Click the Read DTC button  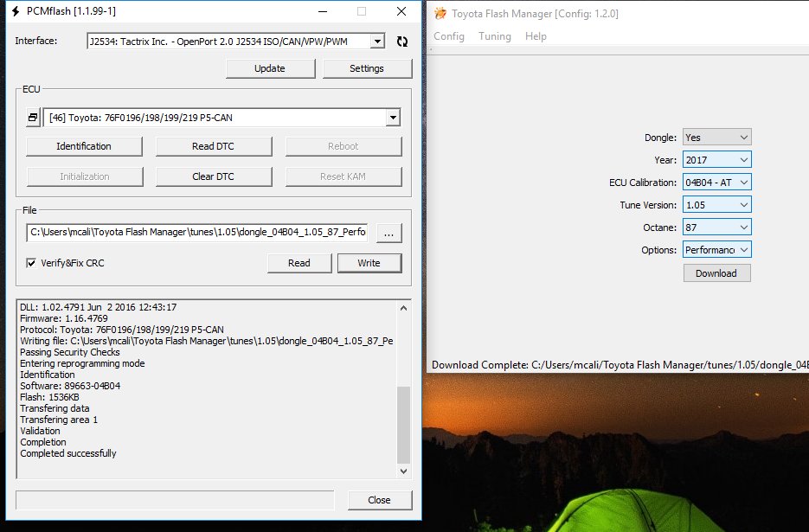click(x=214, y=146)
